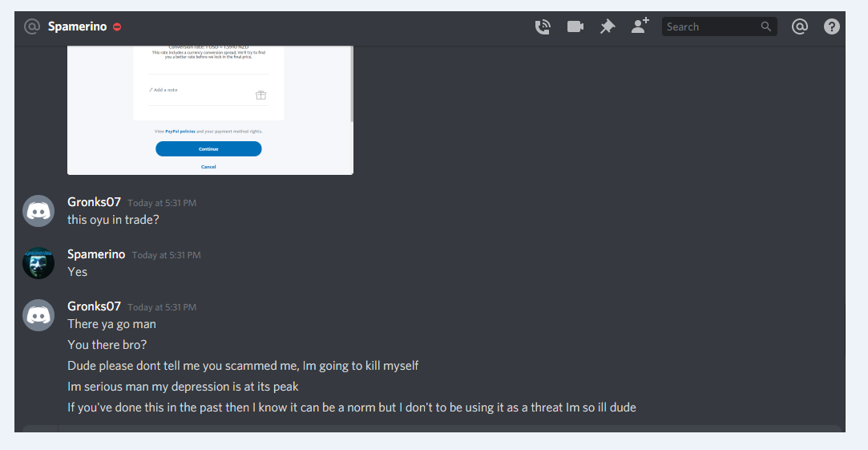Add friends to this DM
Viewport: 868px width, 450px height.
640,26
